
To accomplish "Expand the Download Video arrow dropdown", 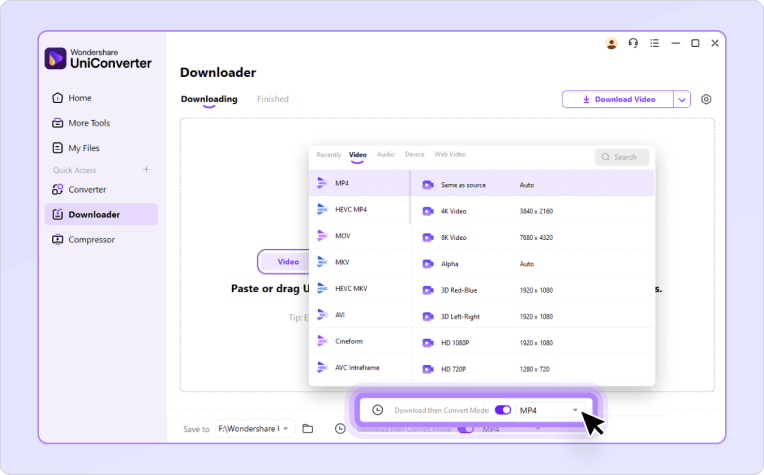I will [682, 100].
